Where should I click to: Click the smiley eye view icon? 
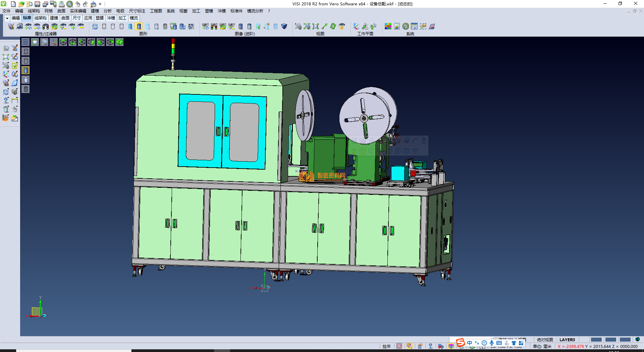[x=342, y=27]
